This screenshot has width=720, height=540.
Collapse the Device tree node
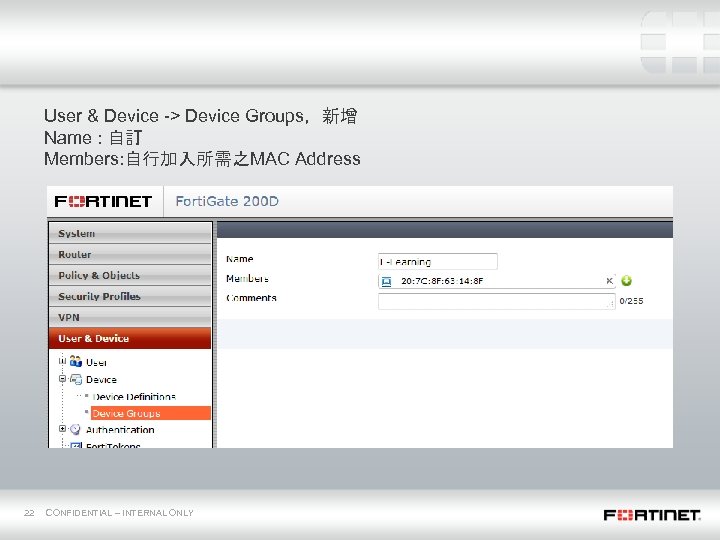62,379
